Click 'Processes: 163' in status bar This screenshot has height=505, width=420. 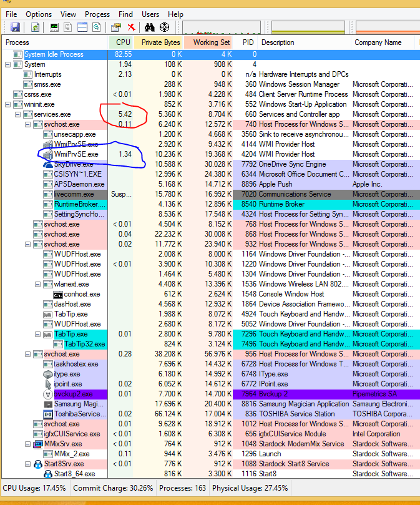(182, 488)
